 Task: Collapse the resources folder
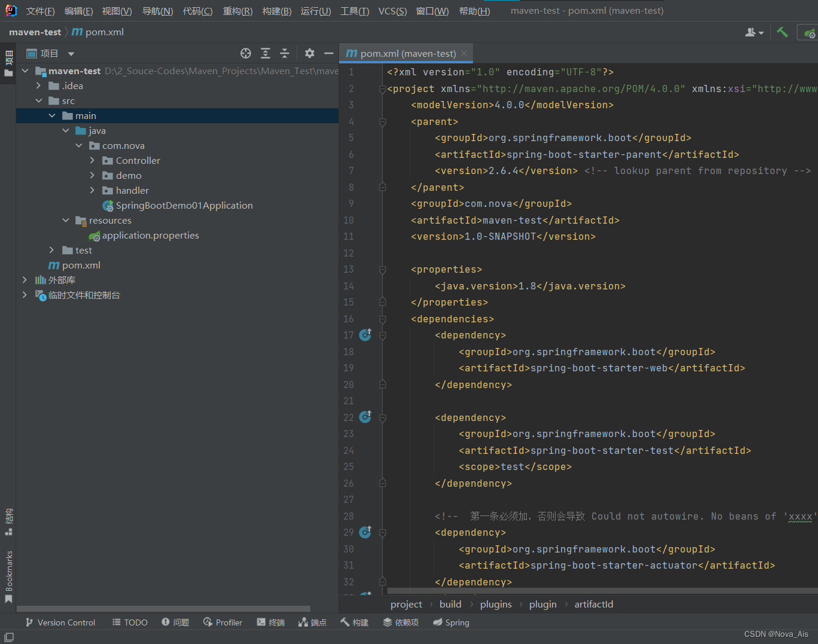pos(66,220)
